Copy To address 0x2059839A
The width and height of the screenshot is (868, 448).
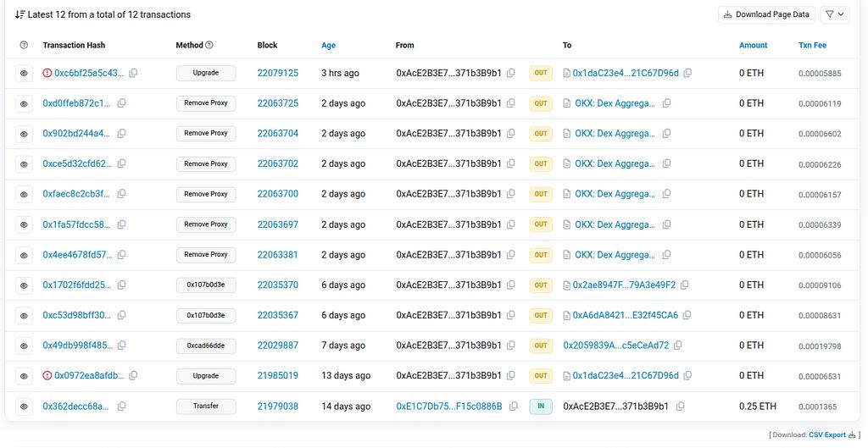tap(677, 346)
